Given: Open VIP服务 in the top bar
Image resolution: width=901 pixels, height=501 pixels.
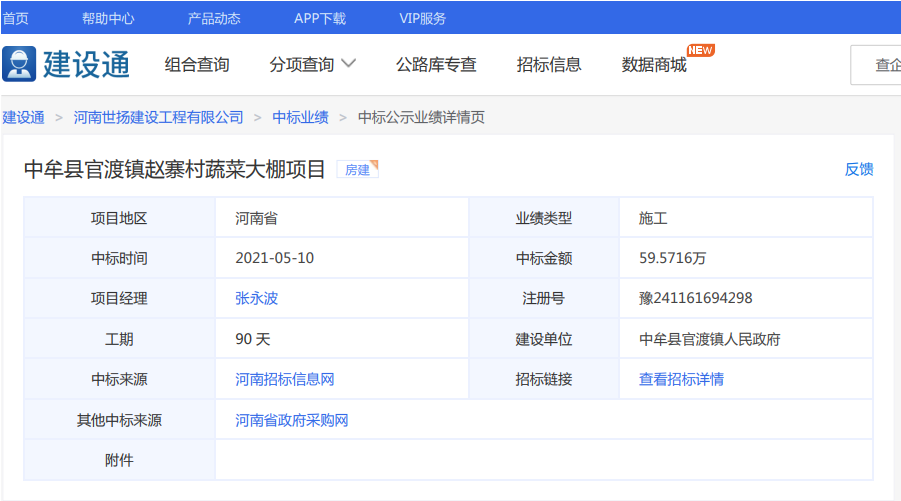Looking at the screenshot, I should click(x=423, y=18).
